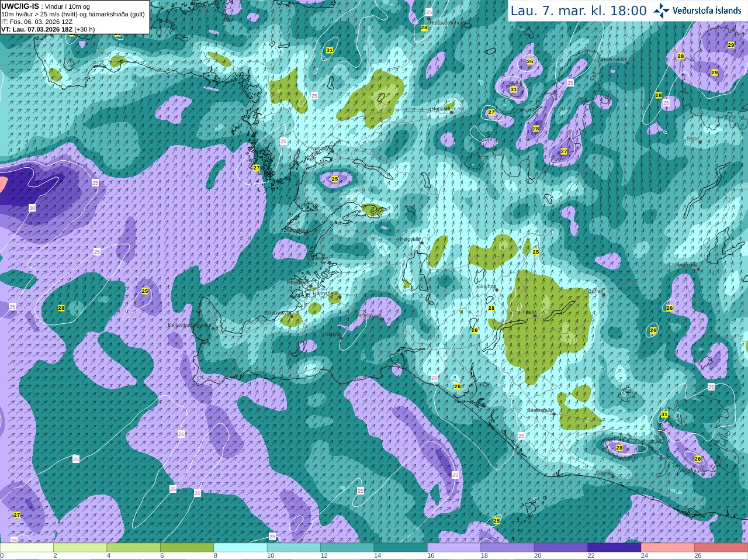Click the Hólmsheiði station label
The width and height of the screenshot is (748, 560).
click(x=325, y=293)
